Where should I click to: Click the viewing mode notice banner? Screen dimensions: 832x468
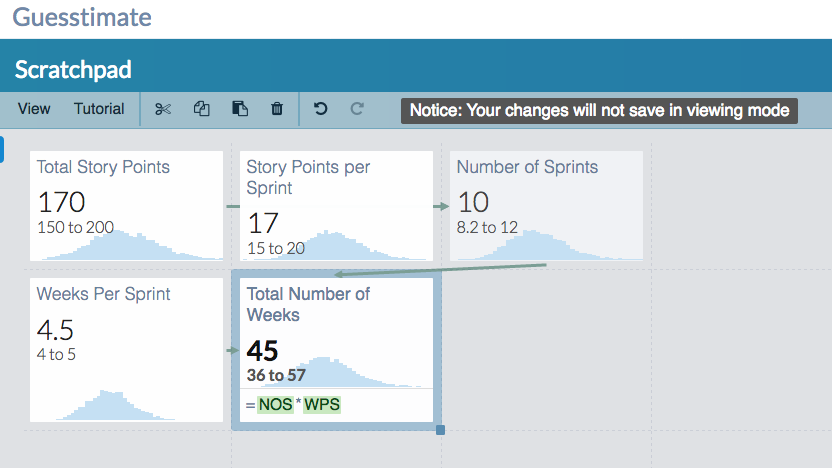[x=599, y=110]
